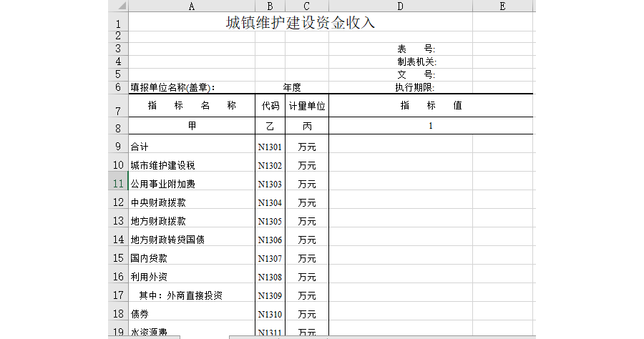This screenshot has height=339, width=644.
Task: Click the 公用事业附加费 cell
Action: (x=191, y=181)
